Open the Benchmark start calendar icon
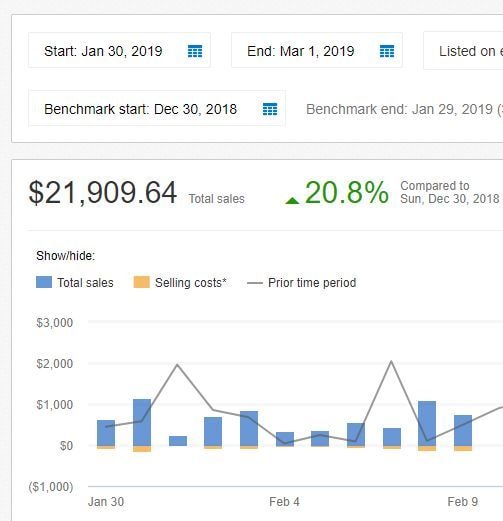Viewport: 503px width, 521px height. tap(270, 109)
